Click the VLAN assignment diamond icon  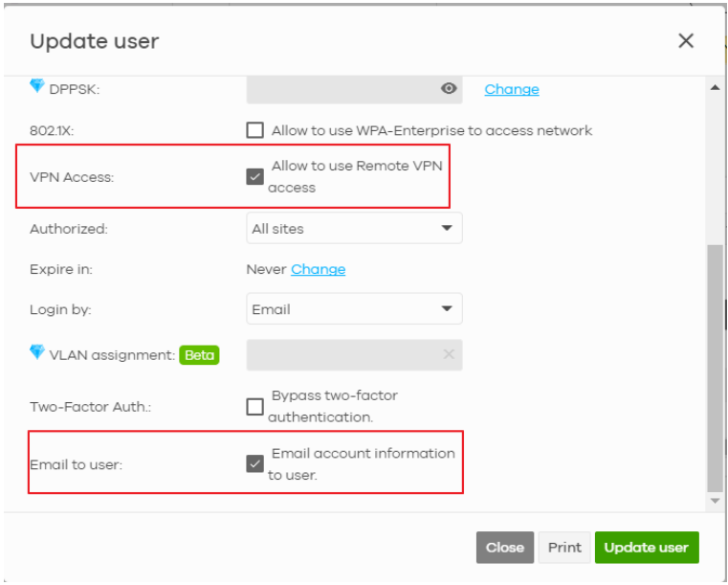[x=37, y=352]
